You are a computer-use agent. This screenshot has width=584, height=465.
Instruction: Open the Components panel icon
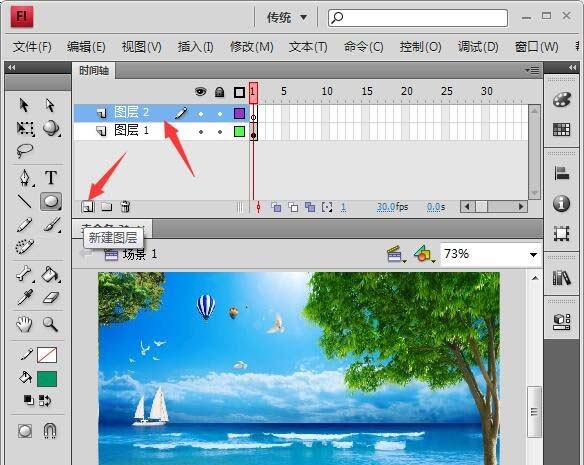(562, 322)
